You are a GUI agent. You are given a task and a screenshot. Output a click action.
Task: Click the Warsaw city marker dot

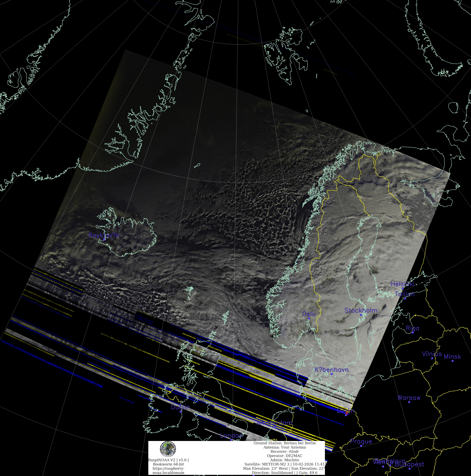(409, 402)
